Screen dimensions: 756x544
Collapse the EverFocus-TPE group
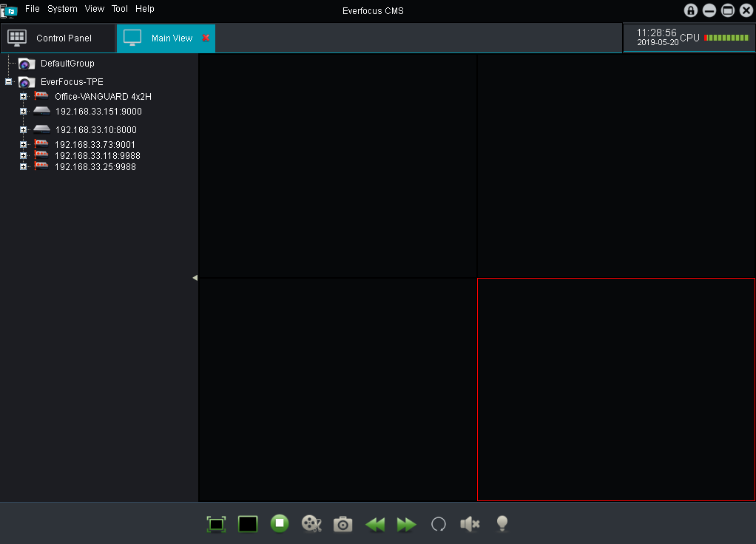pyautogui.click(x=8, y=82)
